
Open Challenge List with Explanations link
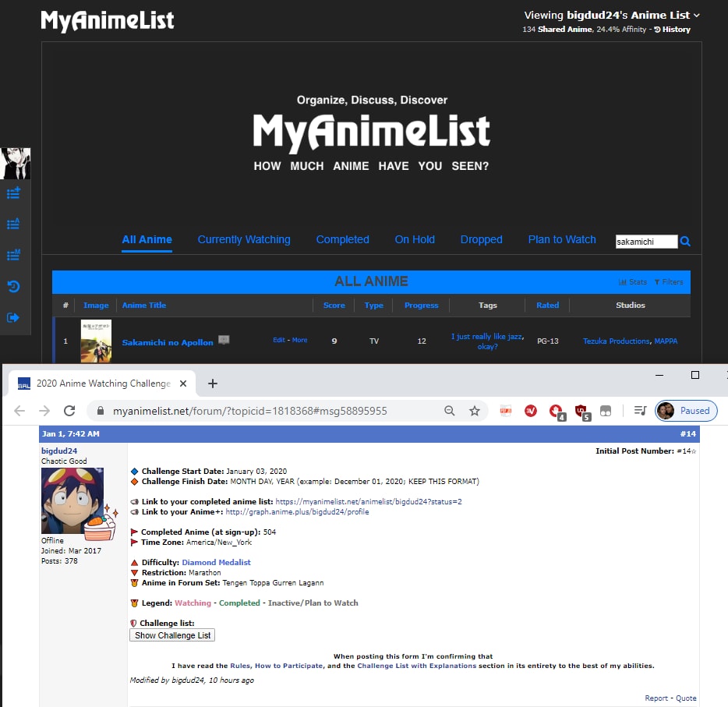tap(417, 666)
